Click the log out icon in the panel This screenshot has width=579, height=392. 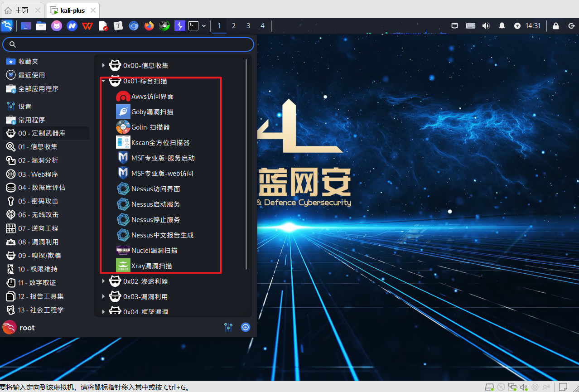[571, 26]
